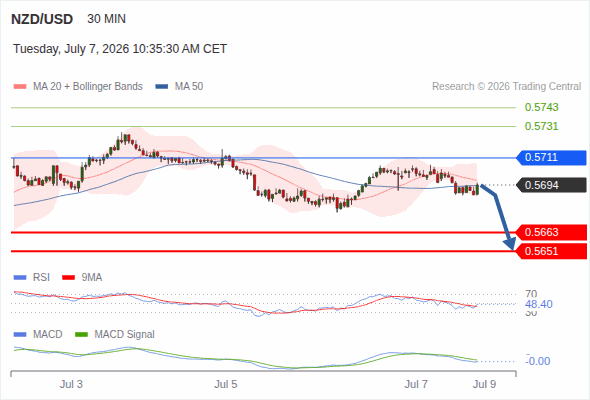
Task: Click the Jul 5 timeline label
Action: click(x=226, y=384)
